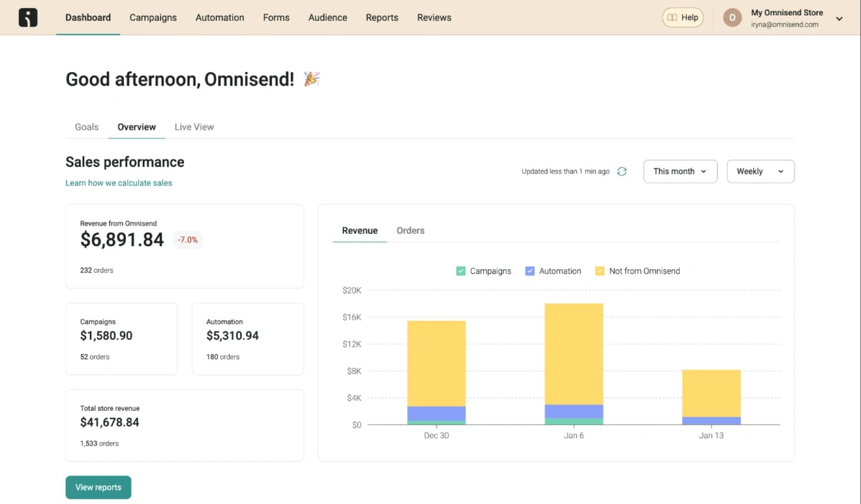861x504 pixels.
Task: Click the 1,533 orders text
Action: click(x=99, y=444)
